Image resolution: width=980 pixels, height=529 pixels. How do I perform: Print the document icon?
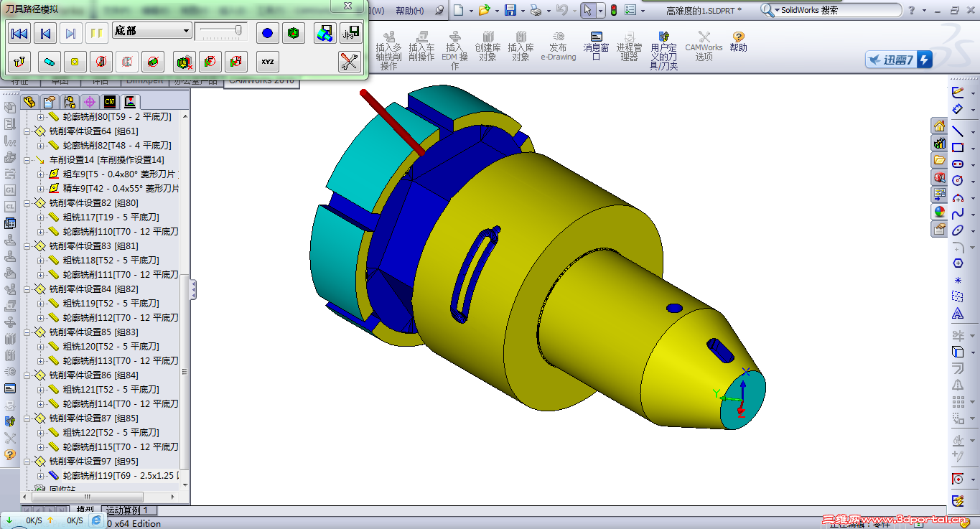point(536,10)
